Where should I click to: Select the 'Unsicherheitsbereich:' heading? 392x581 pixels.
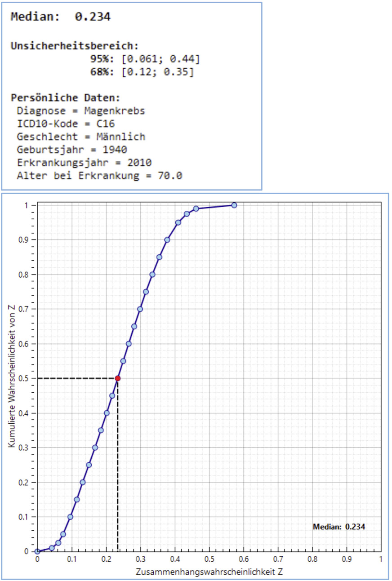(75, 46)
